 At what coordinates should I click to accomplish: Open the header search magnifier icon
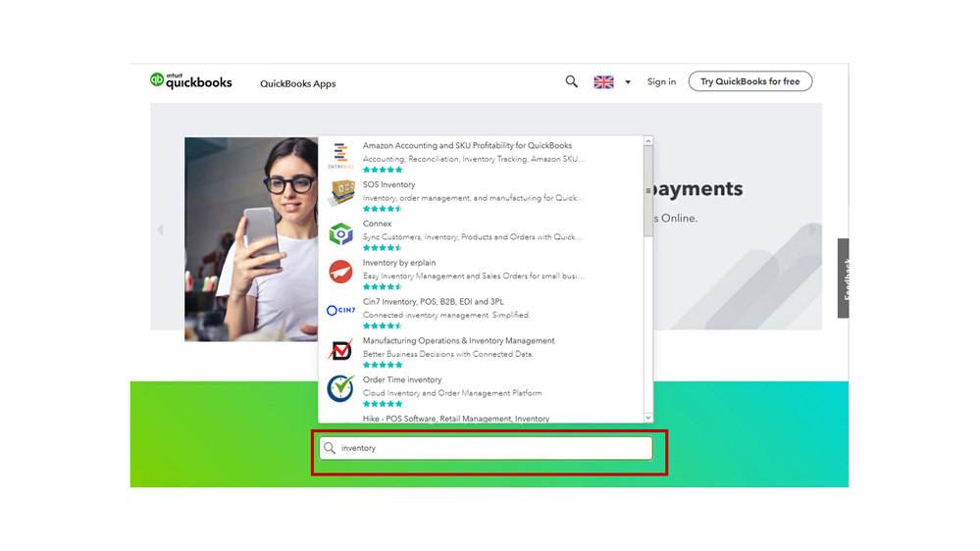[571, 81]
